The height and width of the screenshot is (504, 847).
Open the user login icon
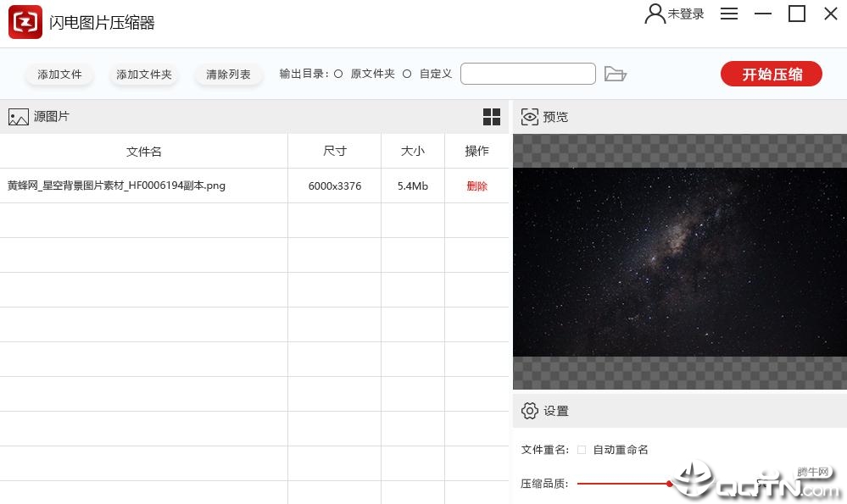click(655, 14)
